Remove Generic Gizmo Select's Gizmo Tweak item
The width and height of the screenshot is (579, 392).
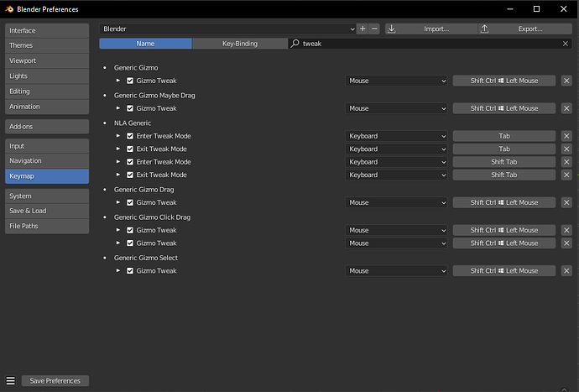tap(566, 271)
